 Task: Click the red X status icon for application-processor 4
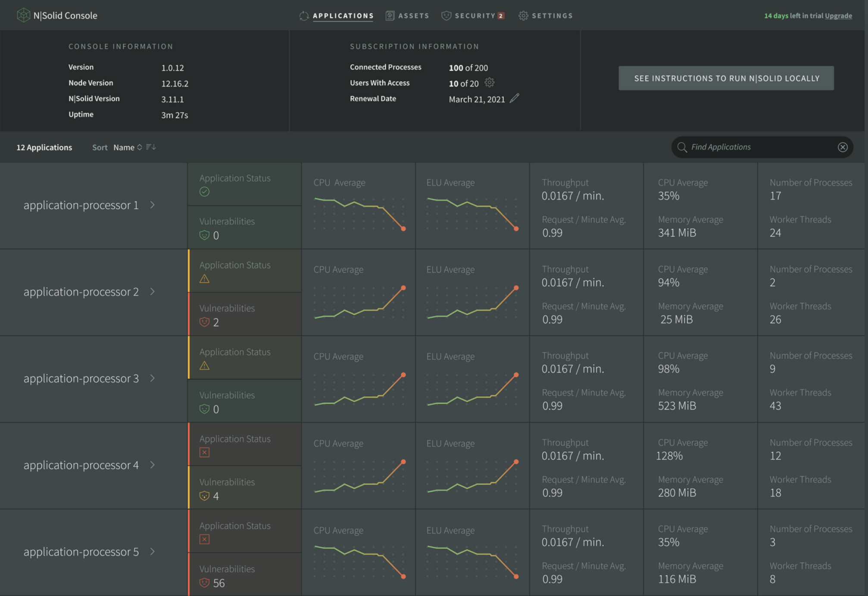204,452
